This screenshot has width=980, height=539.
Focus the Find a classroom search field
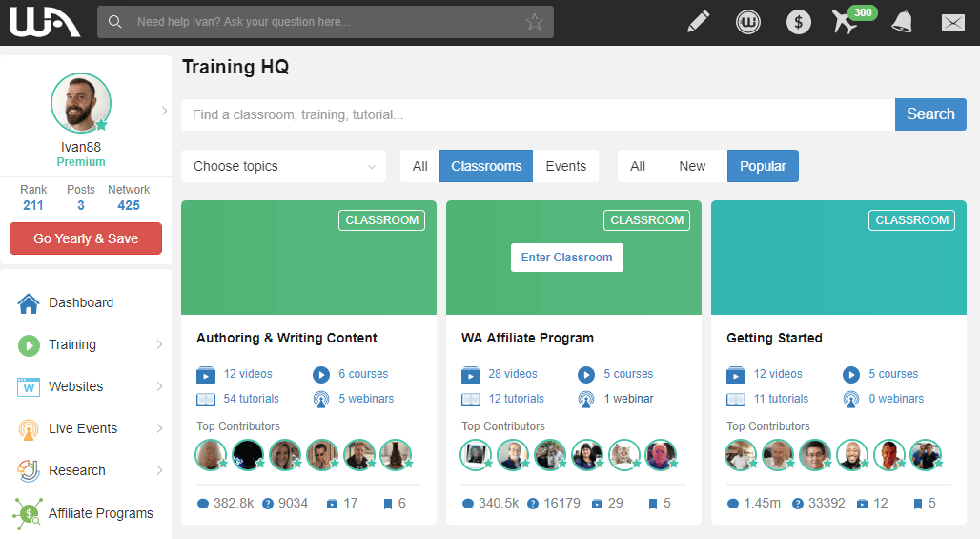[538, 115]
